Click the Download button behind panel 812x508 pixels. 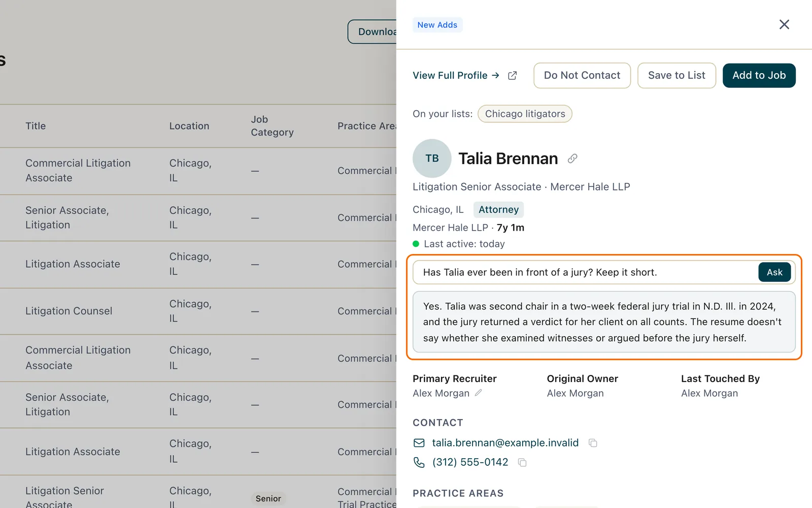click(x=372, y=31)
